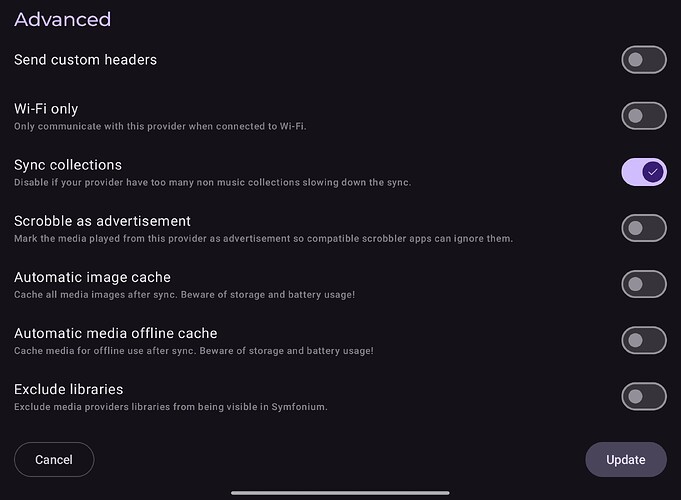Disable the Sync collections switch
681x500 pixels.
tap(644, 172)
